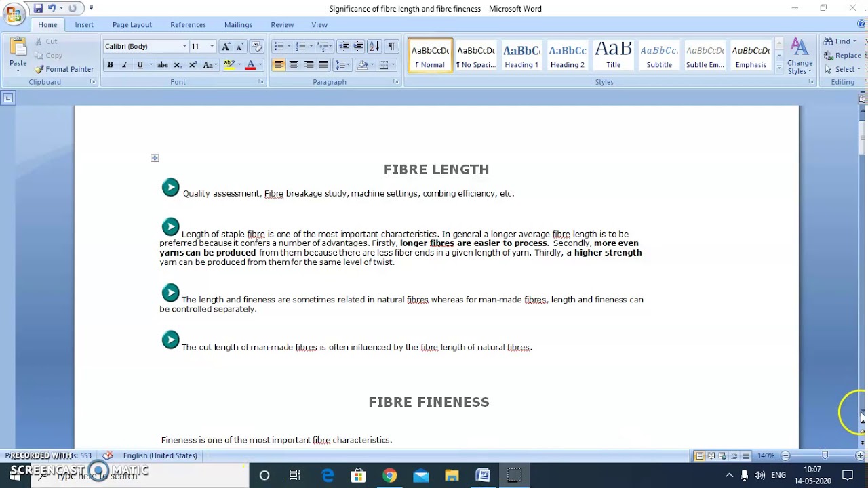Apply Heading 1 style
Screen dimensions: 868x488
tap(521, 55)
